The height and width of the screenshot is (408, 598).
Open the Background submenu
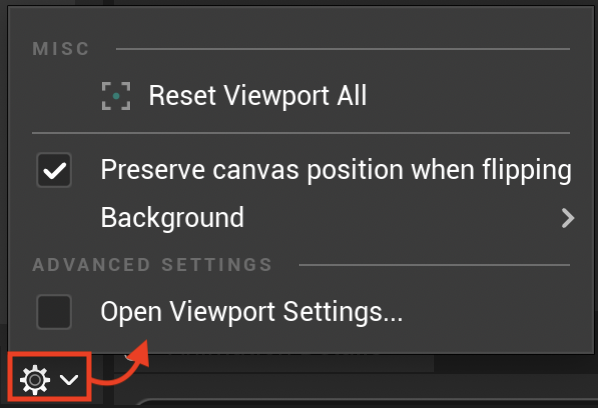(301, 218)
